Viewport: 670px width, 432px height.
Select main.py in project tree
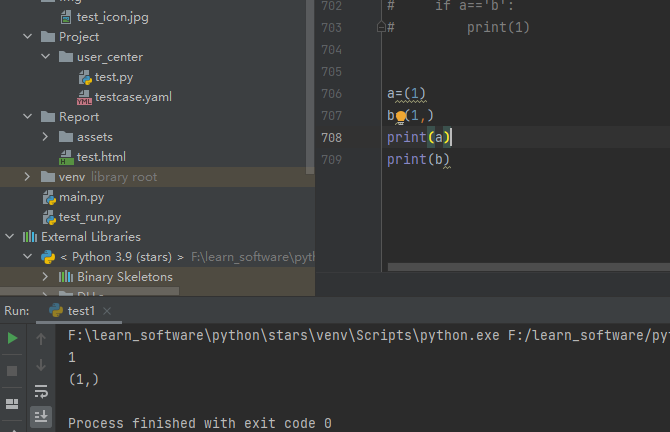81,197
